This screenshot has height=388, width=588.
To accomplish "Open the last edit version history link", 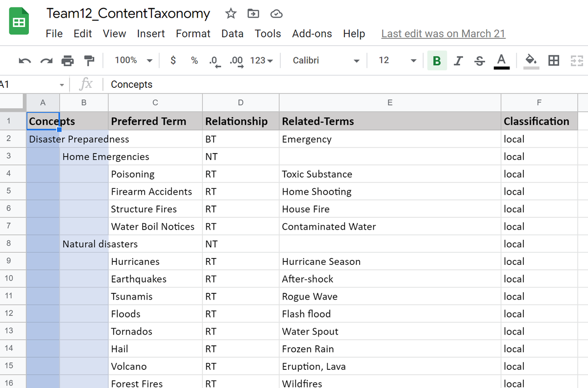I will (443, 34).
